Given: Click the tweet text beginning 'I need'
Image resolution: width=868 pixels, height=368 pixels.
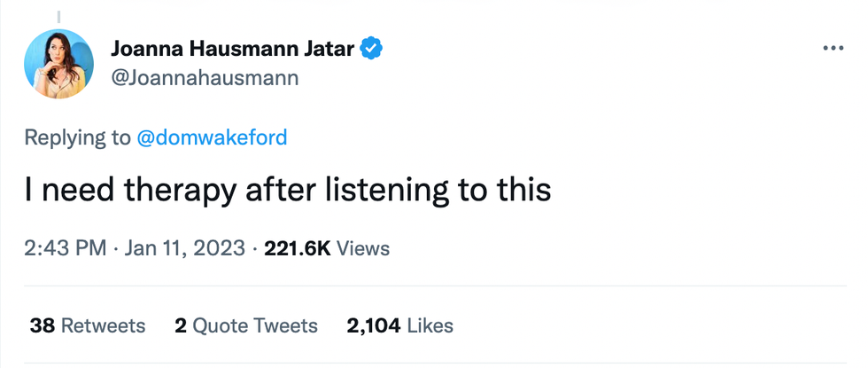Looking at the screenshot, I should 287,190.
